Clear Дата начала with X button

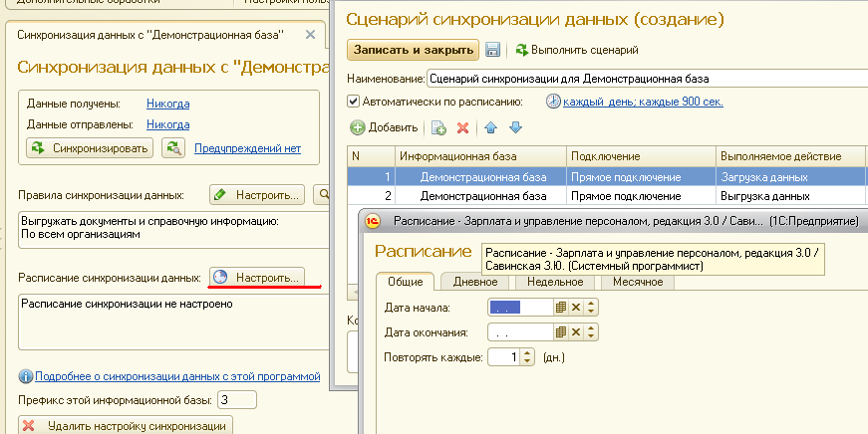point(576,308)
